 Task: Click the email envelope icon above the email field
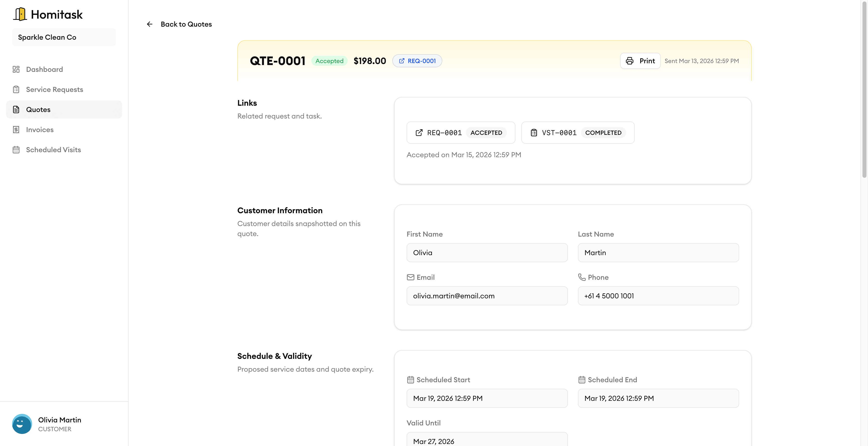[410, 277]
